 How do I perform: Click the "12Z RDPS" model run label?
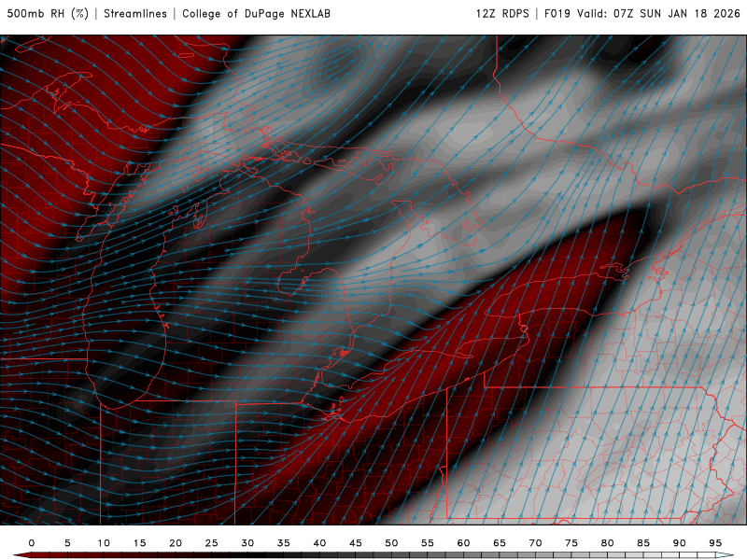tap(502, 13)
